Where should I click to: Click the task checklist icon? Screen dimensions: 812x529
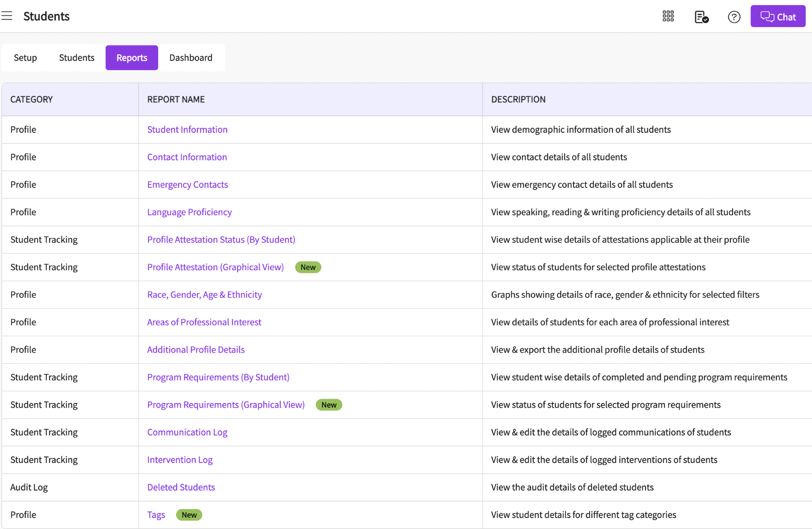coord(701,17)
